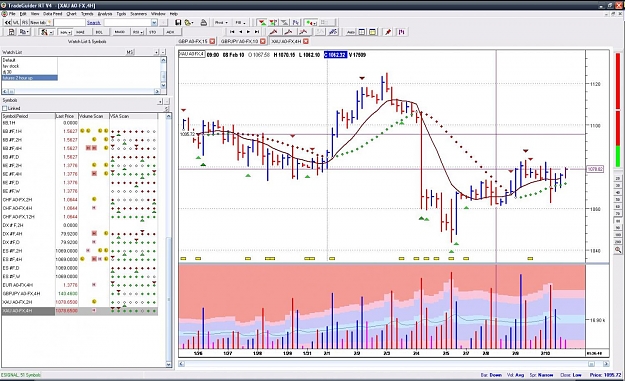625x381 pixels.
Task: Click the yellow window layout icon
Action: pyautogui.click(x=372, y=32)
